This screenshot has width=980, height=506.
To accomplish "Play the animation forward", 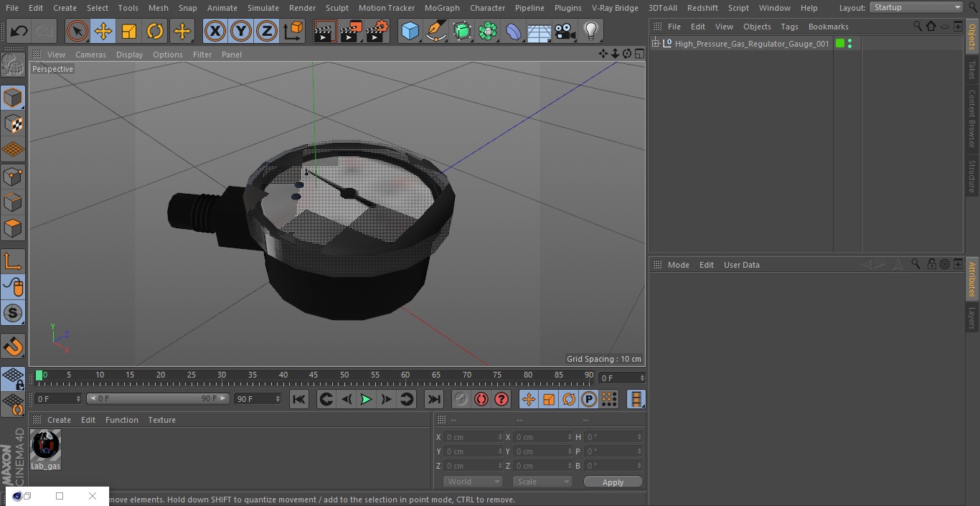I will coord(366,399).
